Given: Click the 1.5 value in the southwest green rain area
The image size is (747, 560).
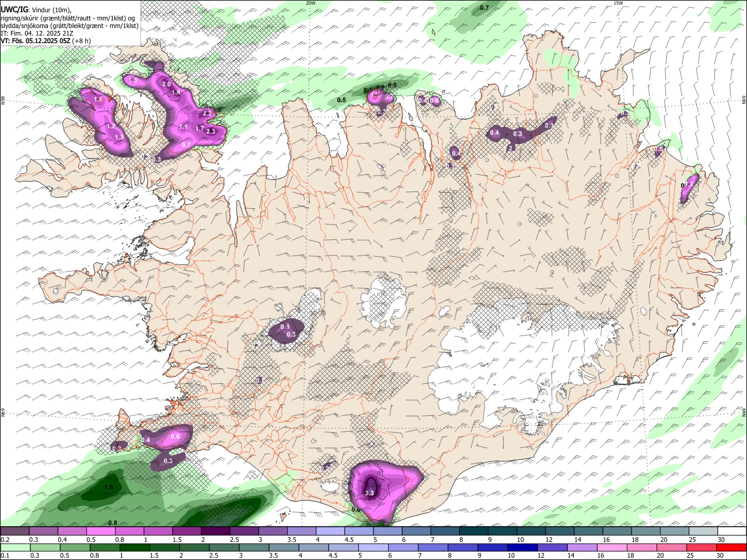Looking at the screenshot, I should click(109, 488).
